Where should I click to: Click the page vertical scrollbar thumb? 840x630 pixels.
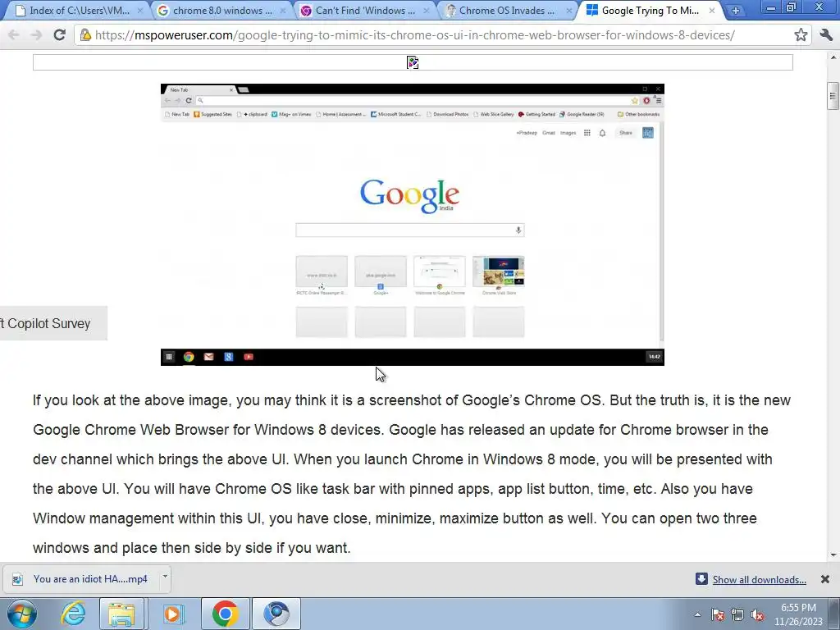coord(833,97)
